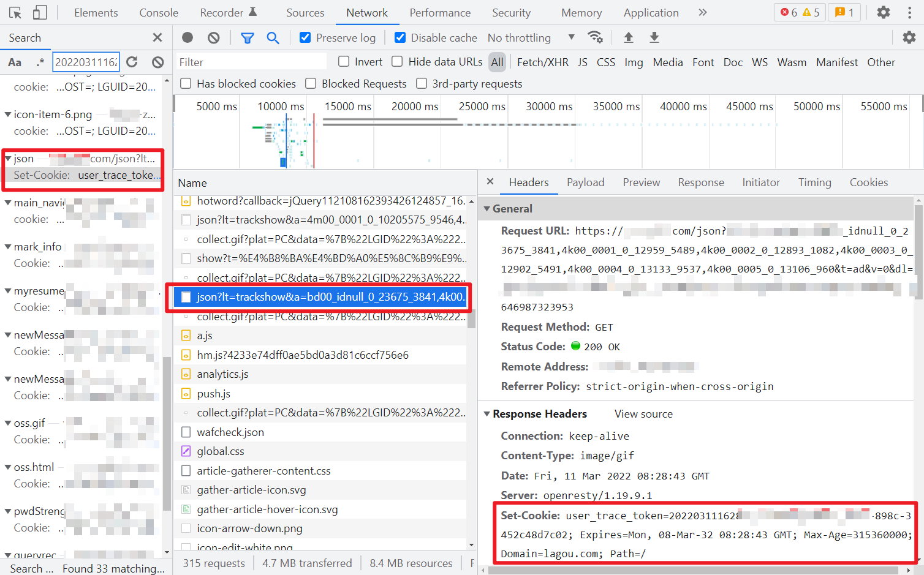Collapse the mark_info search result
This screenshot has width=924, height=575.
7,247
